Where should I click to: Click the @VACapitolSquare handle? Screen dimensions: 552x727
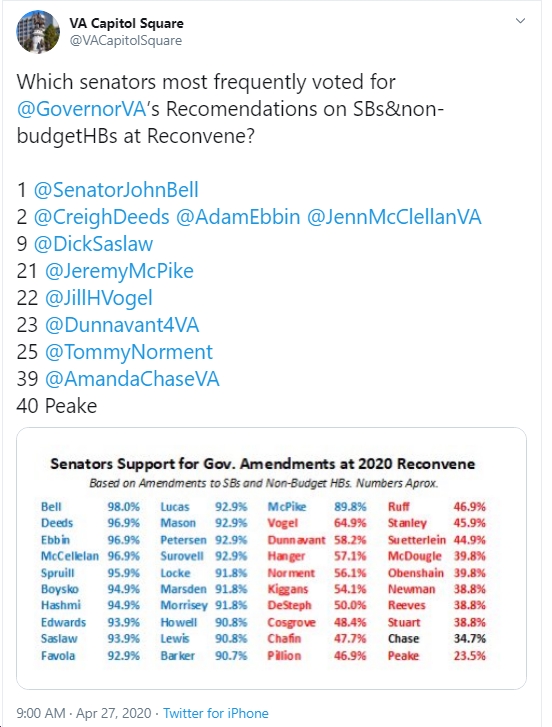126,41
